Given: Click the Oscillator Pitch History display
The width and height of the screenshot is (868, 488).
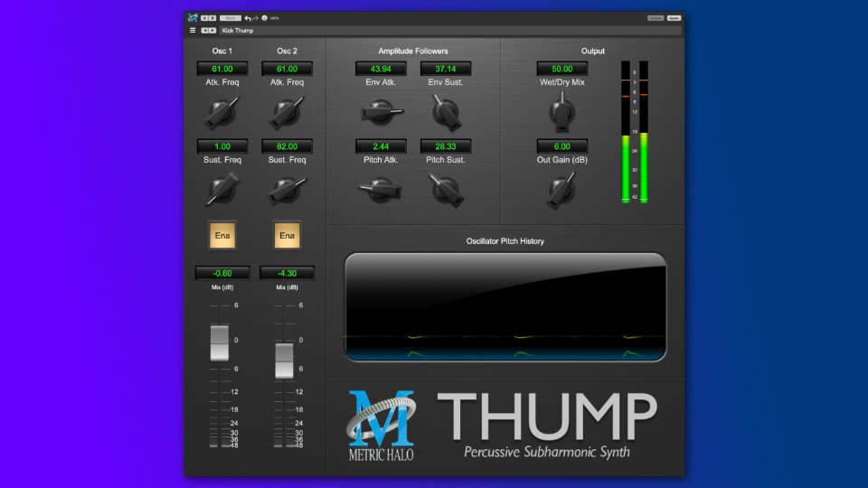Looking at the screenshot, I should click(505, 307).
